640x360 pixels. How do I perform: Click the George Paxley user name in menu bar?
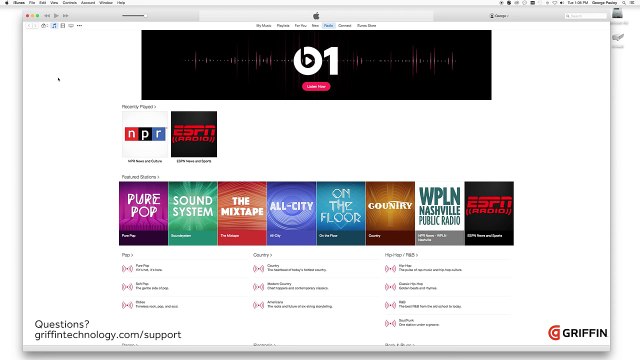pyautogui.click(x=604, y=2)
